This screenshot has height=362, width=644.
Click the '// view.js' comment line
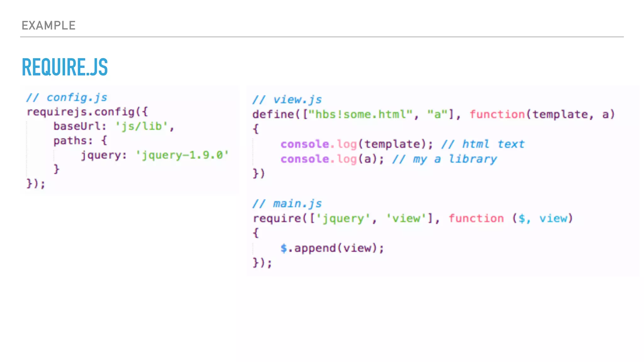point(287,100)
